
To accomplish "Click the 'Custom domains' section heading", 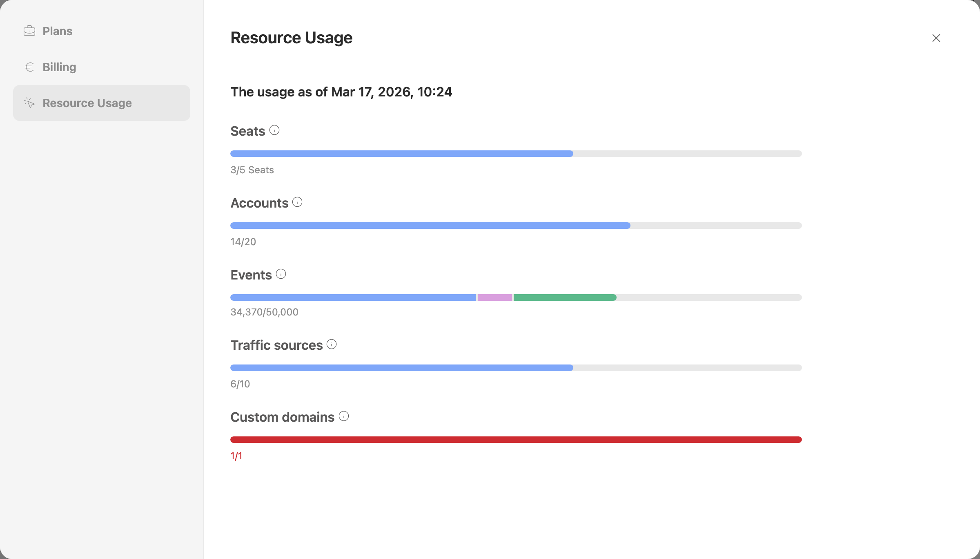I will tap(282, 417).
